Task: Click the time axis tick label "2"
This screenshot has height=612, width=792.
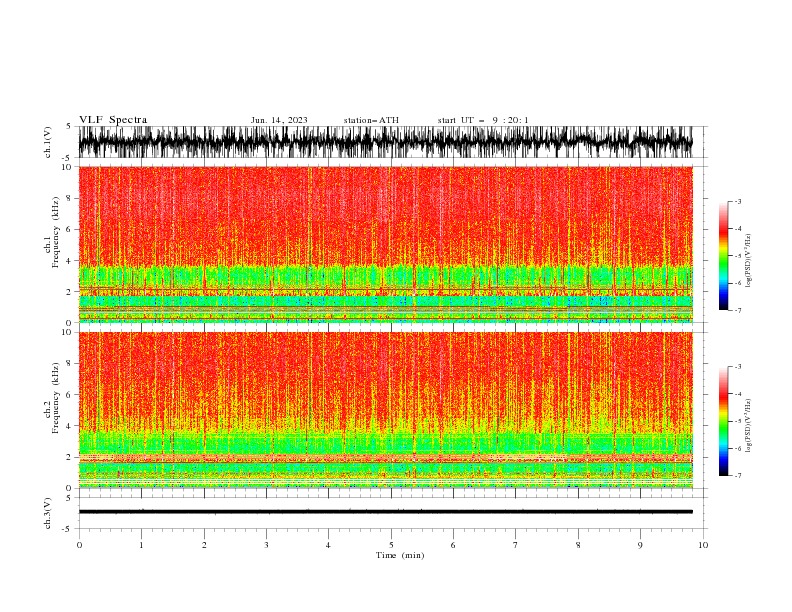Action: (x=204, y=545)
